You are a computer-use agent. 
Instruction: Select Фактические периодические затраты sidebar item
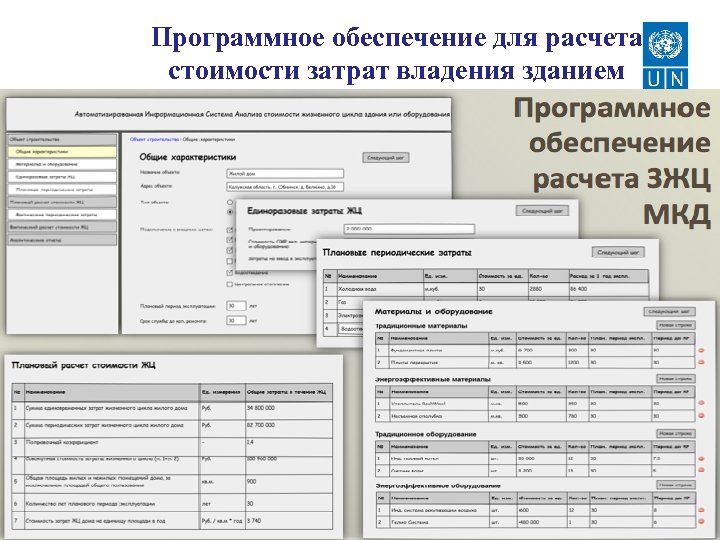pos(62,214)
